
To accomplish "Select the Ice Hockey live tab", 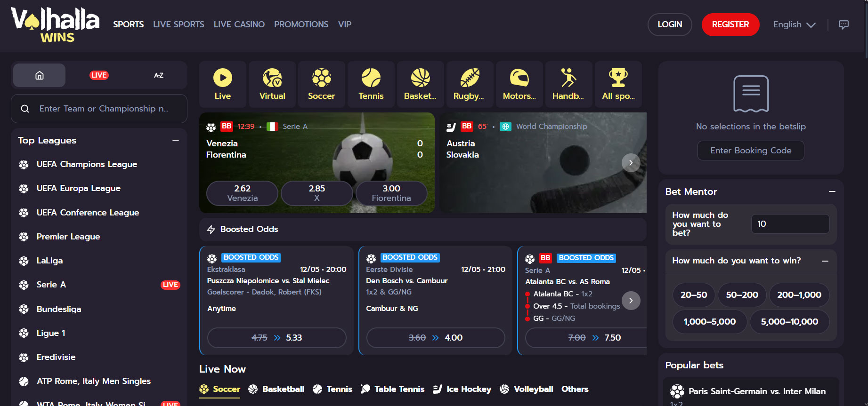I will tap(462, 389).
